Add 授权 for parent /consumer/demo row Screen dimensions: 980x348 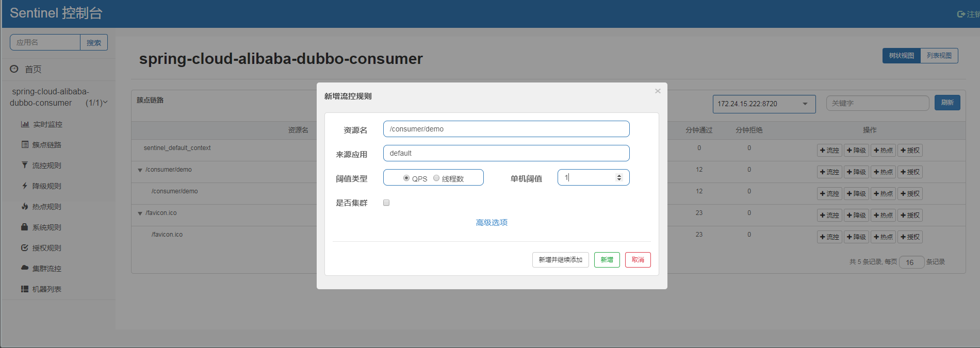coord(910,172)
